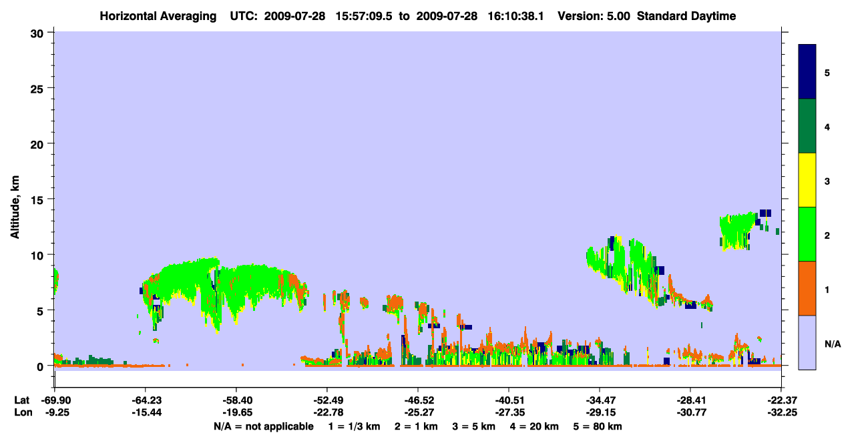Click the y-axis tick label 20
The image size is (868, 445).
click(39, 143)
